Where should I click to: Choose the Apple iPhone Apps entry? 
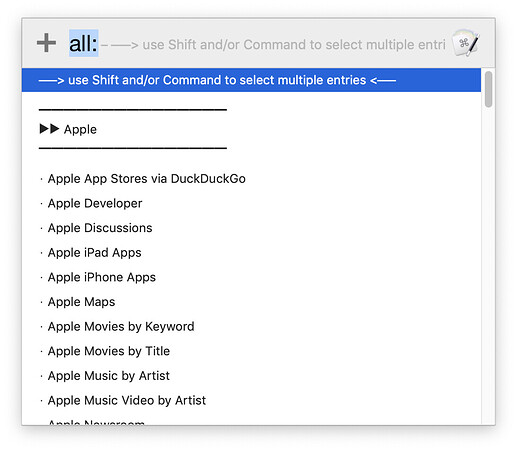pyautogui.click(x=102, y=277)
